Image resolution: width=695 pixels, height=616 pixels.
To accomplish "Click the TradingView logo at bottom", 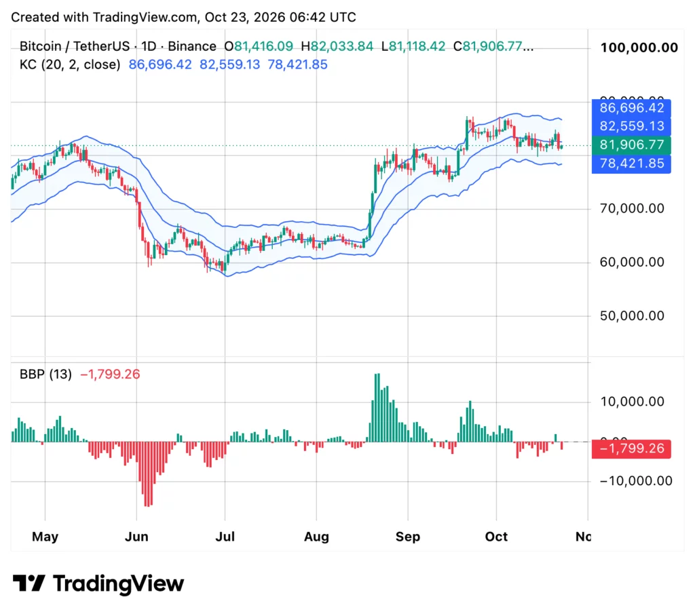I will pyautogui.click(x=98, y=583).
